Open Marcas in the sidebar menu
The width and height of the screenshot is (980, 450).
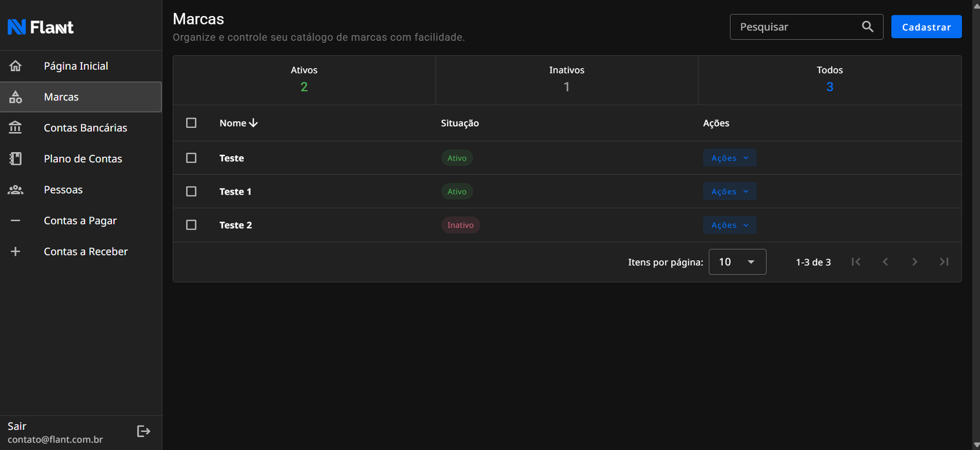tap(61, 97)
